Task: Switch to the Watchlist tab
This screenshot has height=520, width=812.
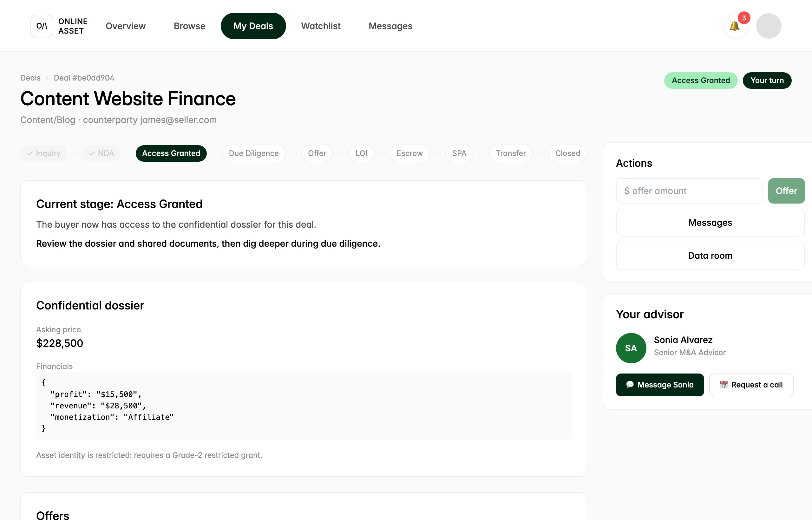Action: coord(321,26)
